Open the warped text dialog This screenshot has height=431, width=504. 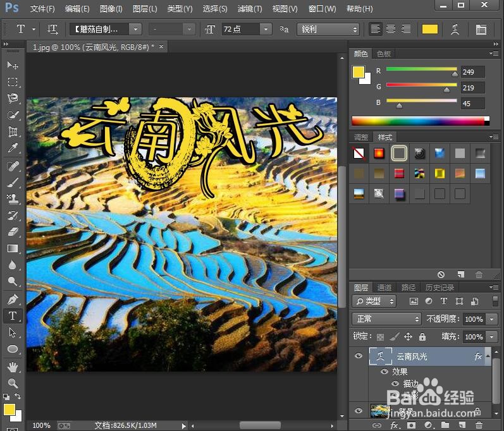[x=455, y=29]
